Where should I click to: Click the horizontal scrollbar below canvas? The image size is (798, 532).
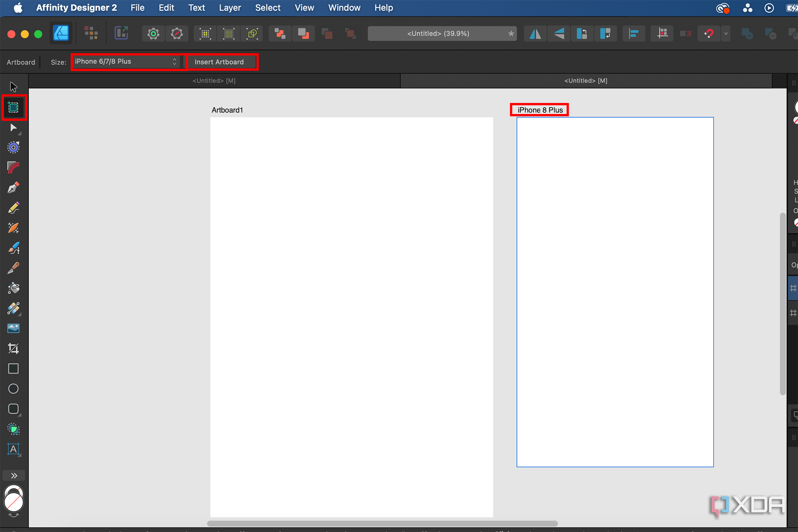382,523
